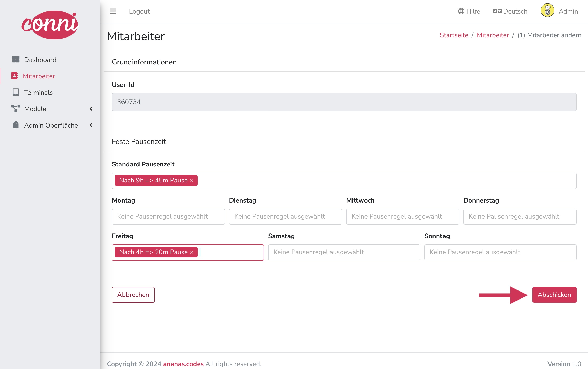
Task: Remove the 'Nach 4h => 20m Pause' tag
Action: point(192,252)
